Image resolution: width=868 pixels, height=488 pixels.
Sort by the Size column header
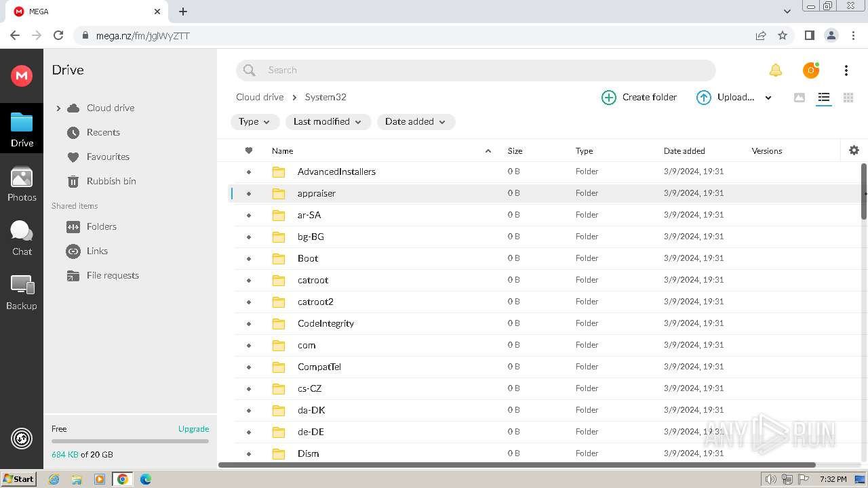pos(515,150)
